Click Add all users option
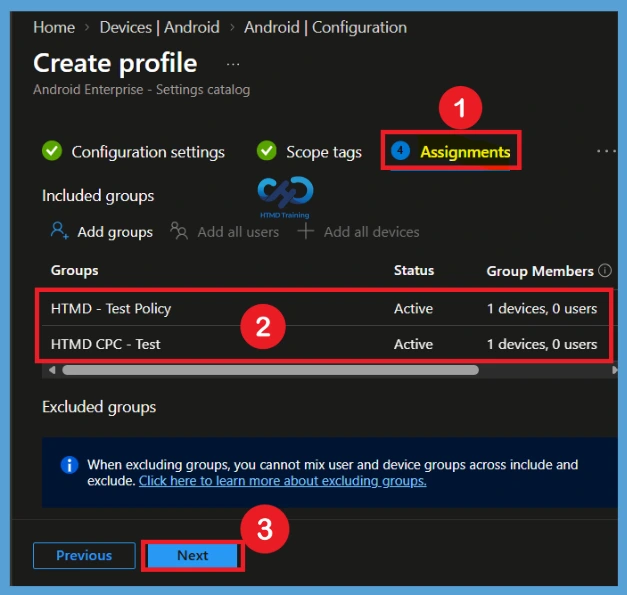Viewport: 627px width, 595px height. (225, 232)
